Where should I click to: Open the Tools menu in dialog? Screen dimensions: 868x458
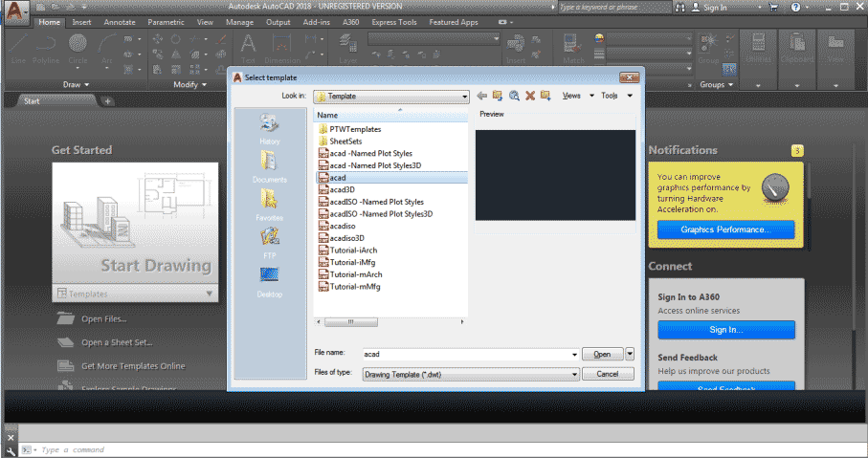coord(612,96)
